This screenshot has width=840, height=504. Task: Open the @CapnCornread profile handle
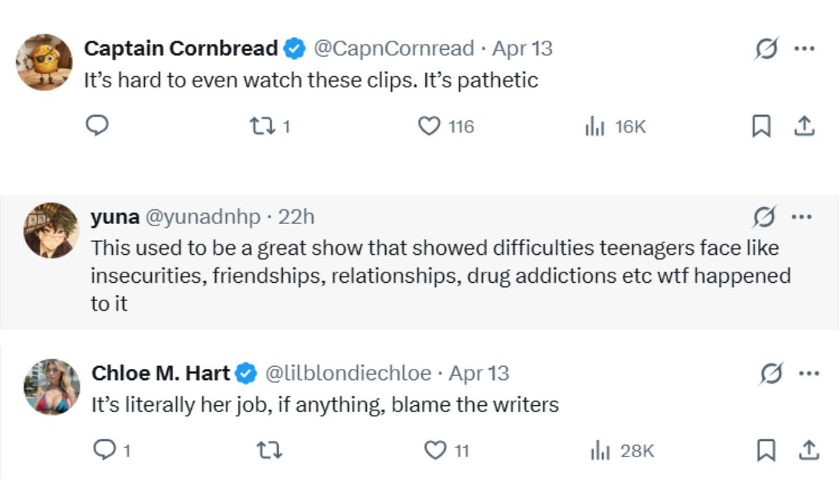pyautogui.click(x=393, y=48)
